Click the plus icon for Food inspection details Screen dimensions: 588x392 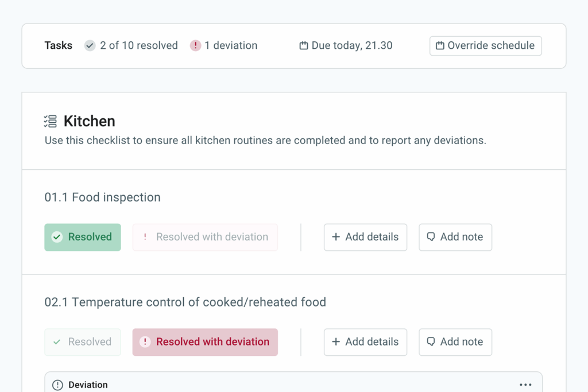point(336,237)
